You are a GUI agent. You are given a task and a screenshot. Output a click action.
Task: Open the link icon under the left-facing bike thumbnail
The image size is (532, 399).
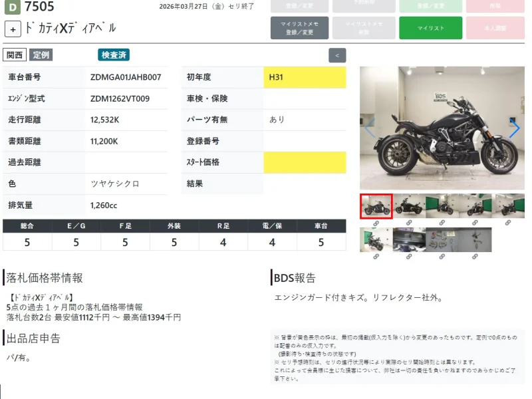409,223
